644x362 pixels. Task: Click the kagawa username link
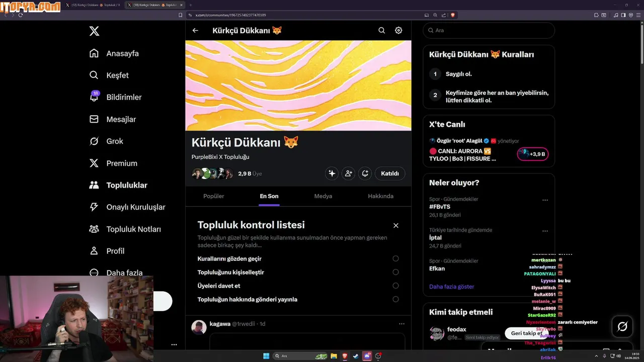[x=220, y=324]
